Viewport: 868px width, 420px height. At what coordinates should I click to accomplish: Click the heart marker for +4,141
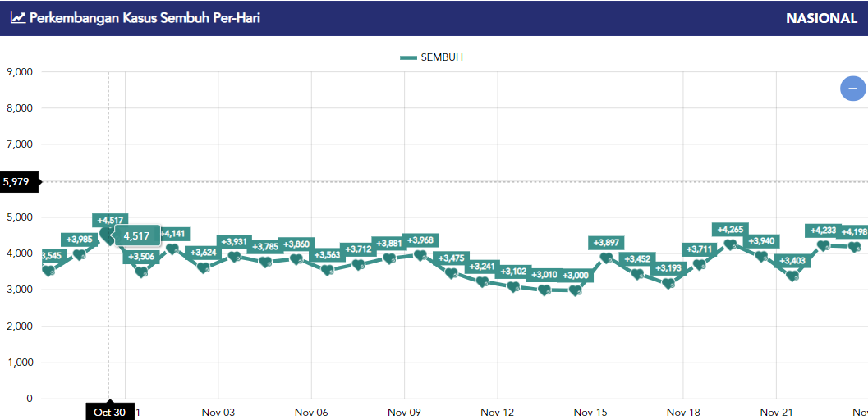172,249
